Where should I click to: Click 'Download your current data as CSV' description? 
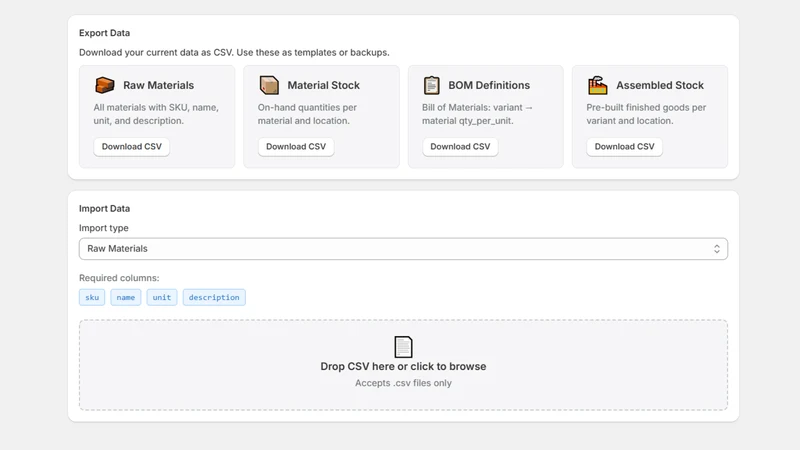click(234, 53)
